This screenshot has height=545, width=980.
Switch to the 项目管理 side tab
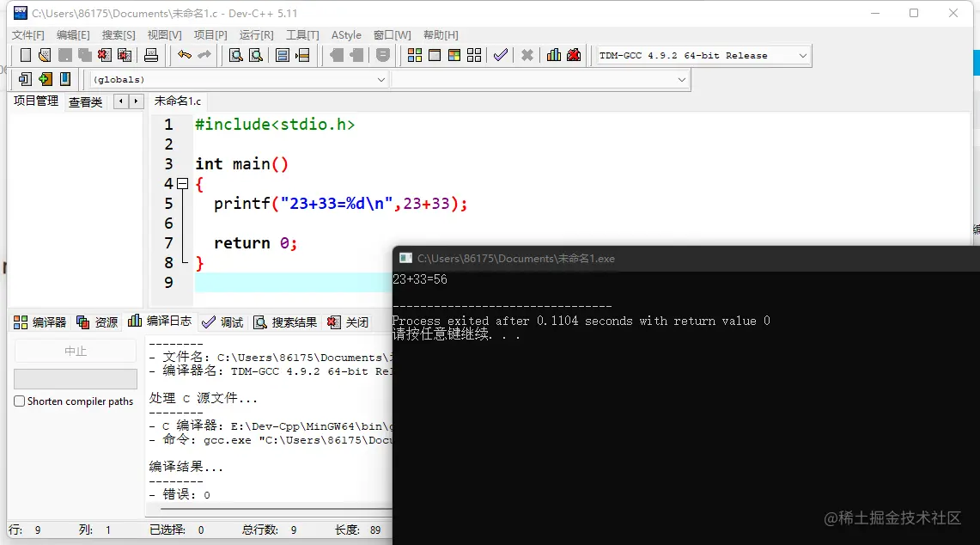(36, 101)
